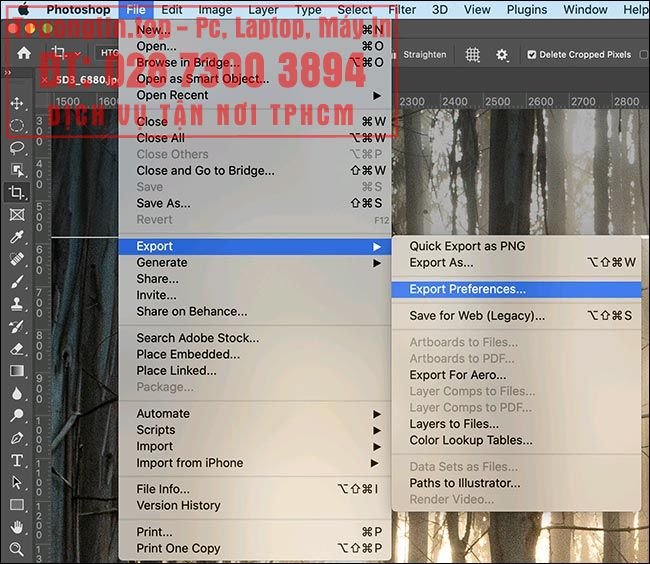Click Close and Go to Bridge…
Screen dimensions: 650x564
tap(255, 171)
